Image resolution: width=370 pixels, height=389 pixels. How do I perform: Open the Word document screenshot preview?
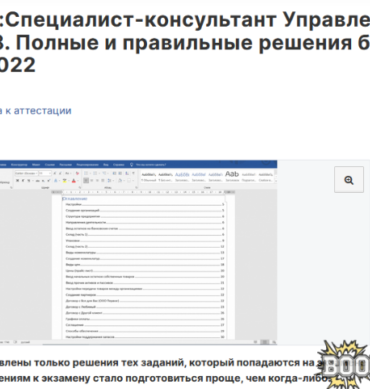pyautogui.click(x=138, y=252)
